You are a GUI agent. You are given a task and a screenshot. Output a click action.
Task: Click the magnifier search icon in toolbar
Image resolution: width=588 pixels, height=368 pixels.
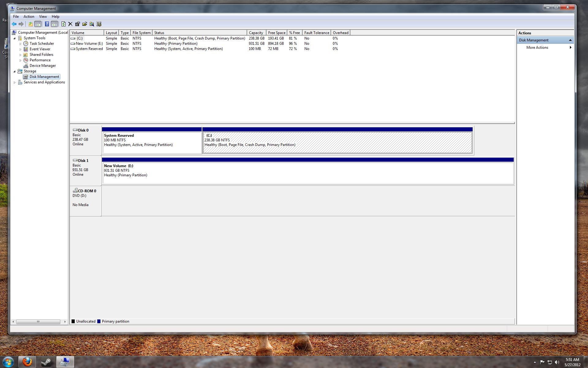click(x=92, y=24)
